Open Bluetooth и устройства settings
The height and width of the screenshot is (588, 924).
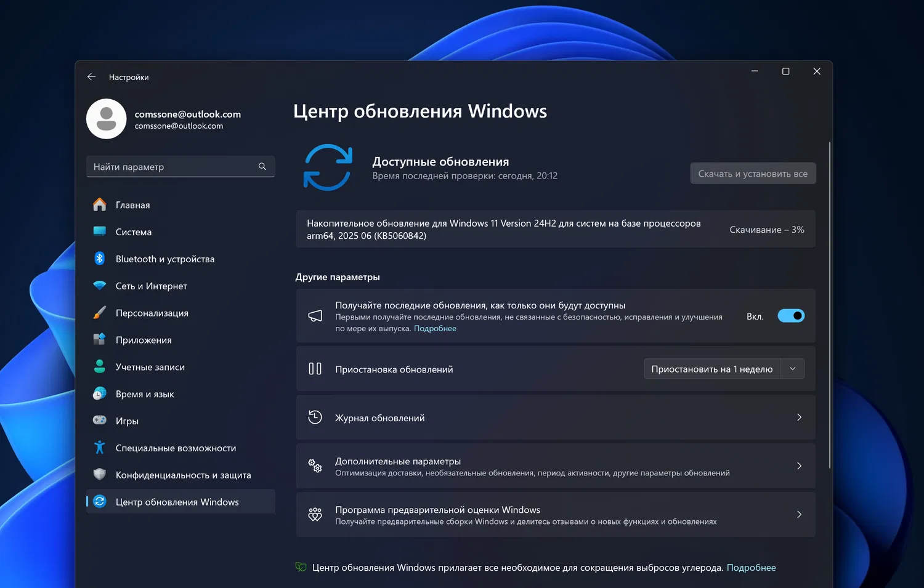coord(180,259)
